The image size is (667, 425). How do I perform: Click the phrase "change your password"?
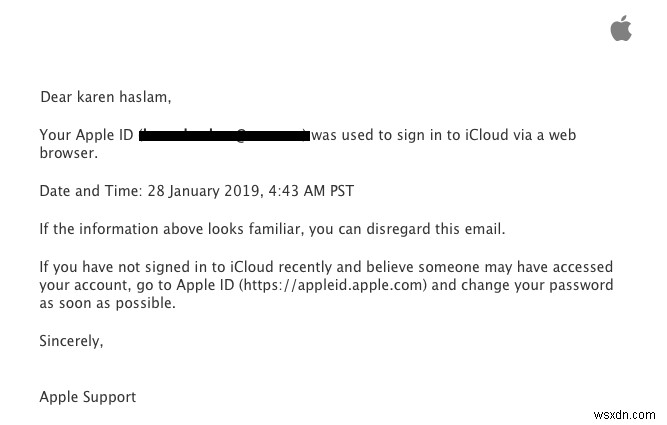[529, 285]
